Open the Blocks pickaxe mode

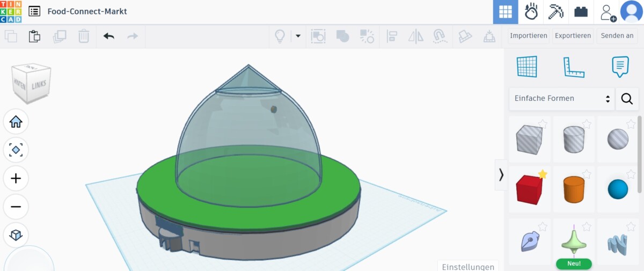pyautogui.click(x=556, y=12)
